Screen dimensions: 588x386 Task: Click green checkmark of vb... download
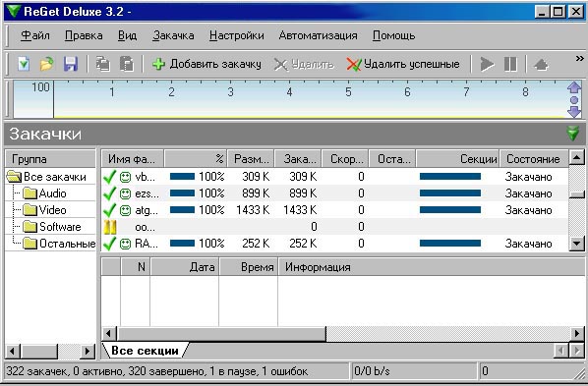(x=109, y=177)
